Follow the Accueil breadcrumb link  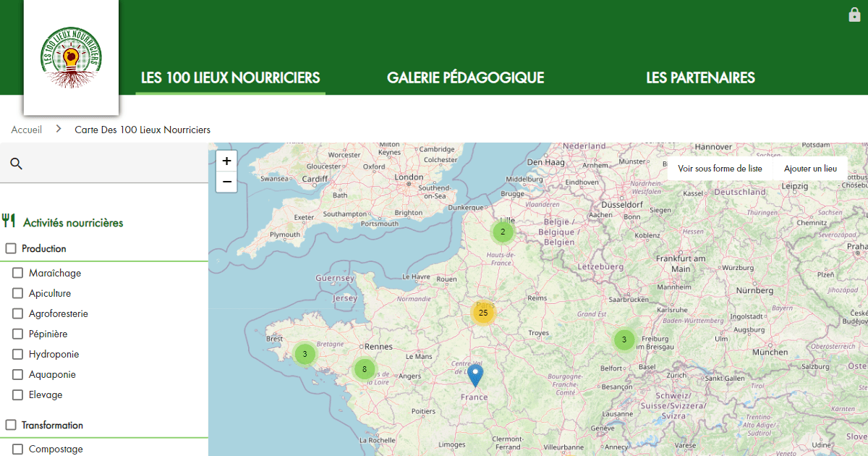point(26,129)
